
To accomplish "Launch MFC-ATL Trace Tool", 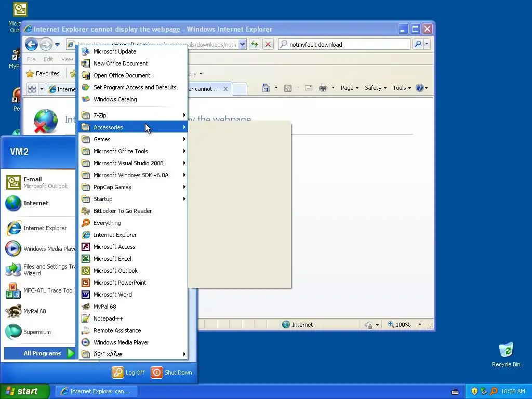I will (x=39, y=290).
